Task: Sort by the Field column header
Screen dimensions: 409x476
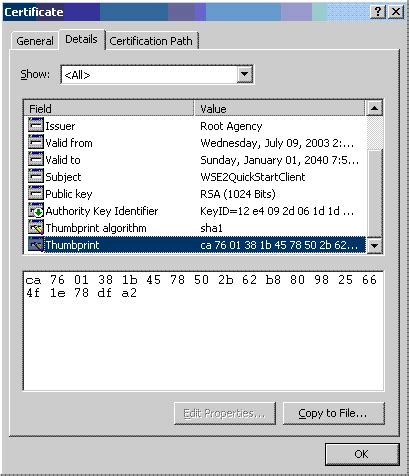Action: click(x=109, y=109)
